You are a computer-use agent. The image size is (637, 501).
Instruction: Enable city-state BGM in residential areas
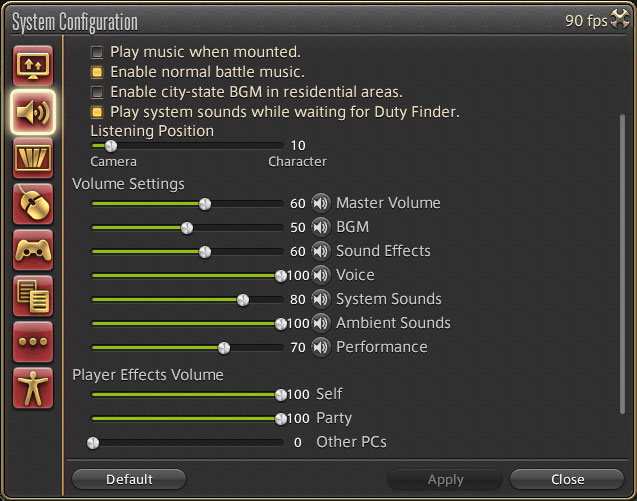coord(97,92)
